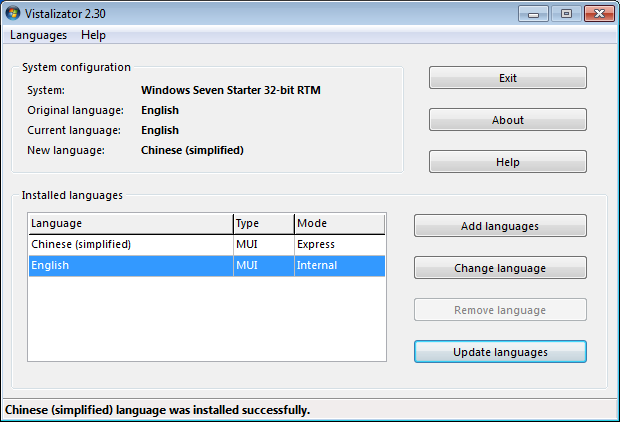
Task: Sort by the Language column header
Action: pyautogui.click(x=131, y=223)
